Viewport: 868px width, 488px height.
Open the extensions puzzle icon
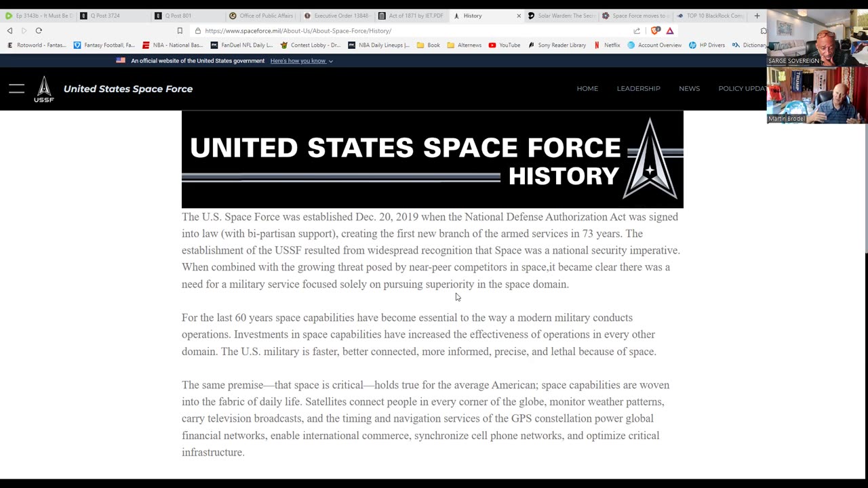pos(764,30)
